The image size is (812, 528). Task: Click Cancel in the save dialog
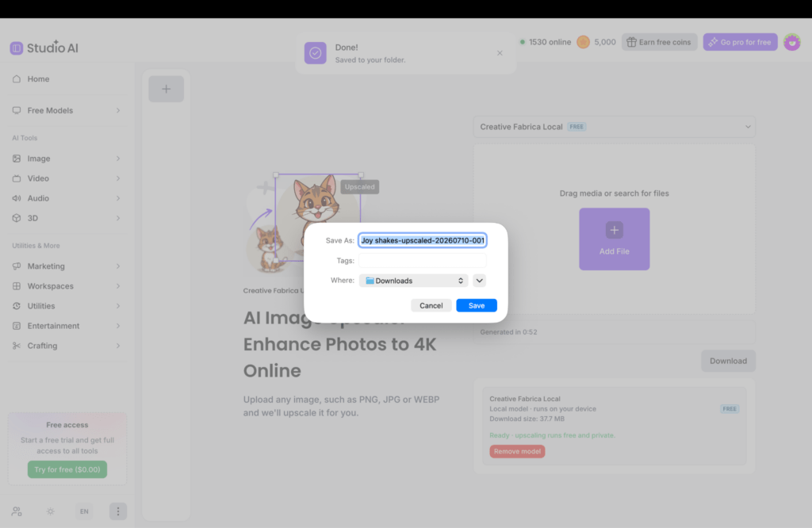(x=431, y=305)
